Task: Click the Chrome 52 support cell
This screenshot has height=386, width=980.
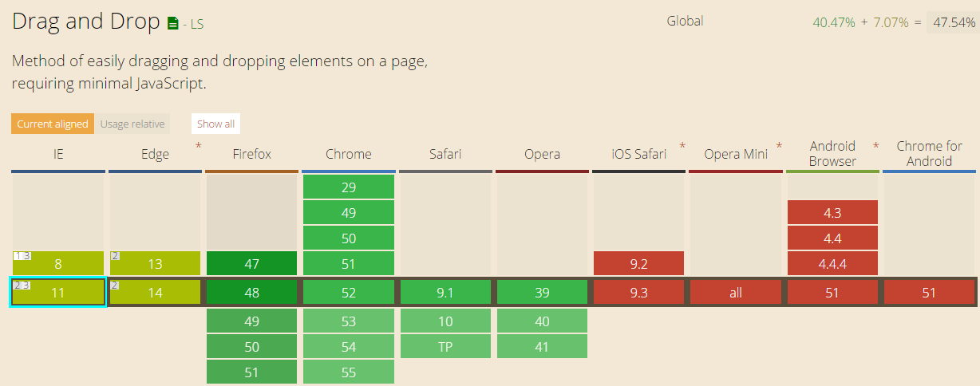Action: [348, 293]
